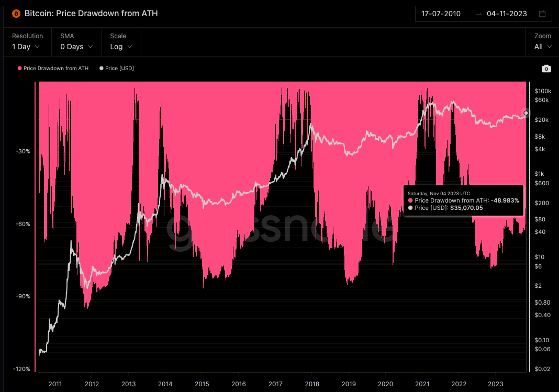
Task: Click the $100k right axis label
Action: coord(543,91)
